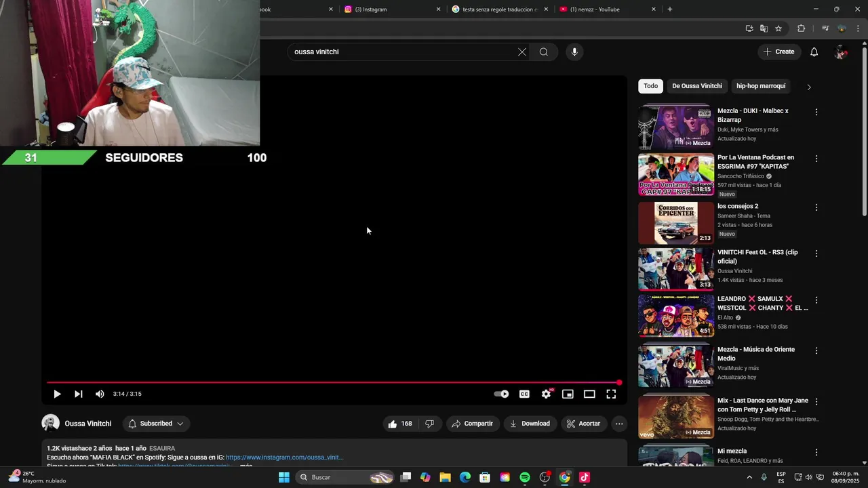
Task: Open a new browser tab
Action: [670, 9]
